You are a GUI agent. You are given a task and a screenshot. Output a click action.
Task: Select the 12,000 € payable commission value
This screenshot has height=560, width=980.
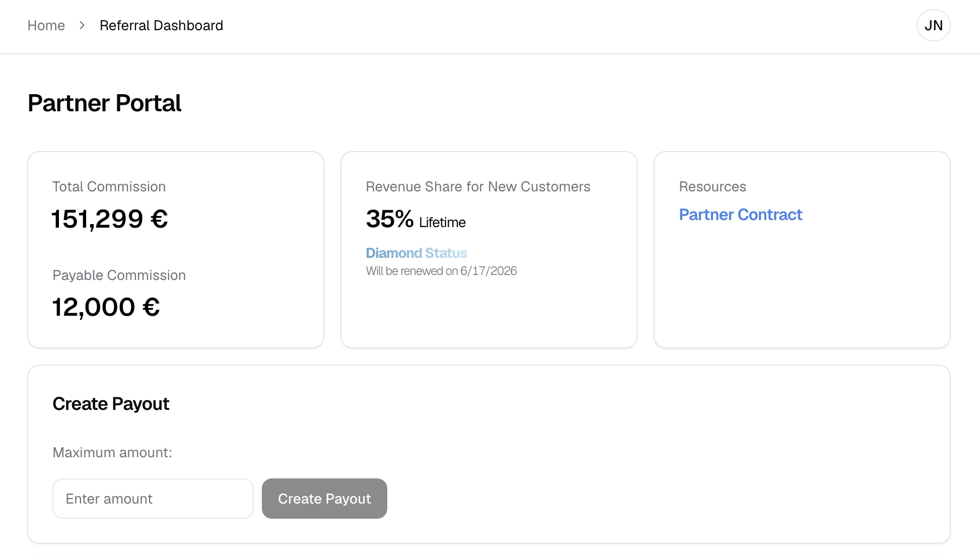tap(106, 307)
